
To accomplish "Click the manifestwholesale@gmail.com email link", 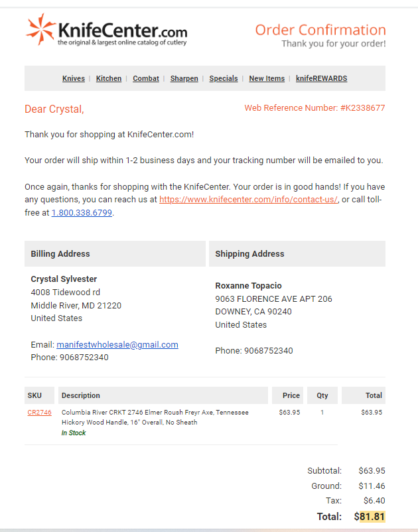I will click(x=117, y=345).
